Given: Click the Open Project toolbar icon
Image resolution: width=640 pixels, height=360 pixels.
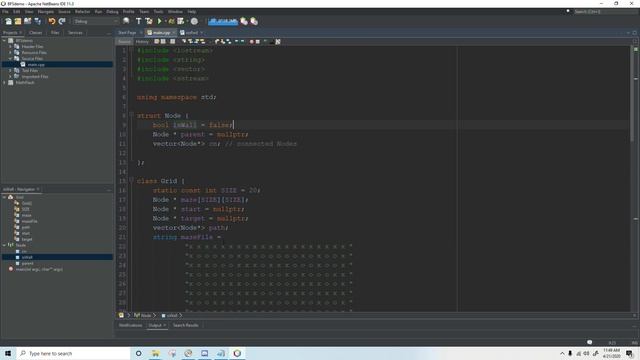Looking at the screenshot, I should point(28,21).
